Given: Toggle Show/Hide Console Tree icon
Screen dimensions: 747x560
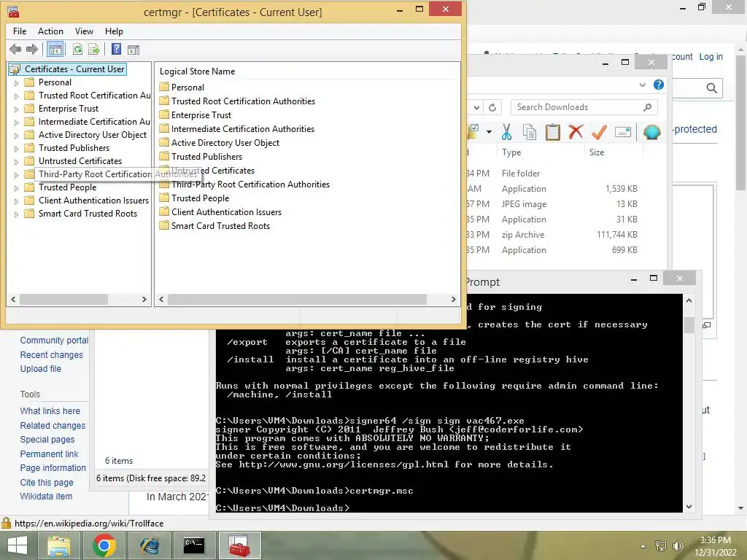Looking at the screenshot, I should (55, 49).
